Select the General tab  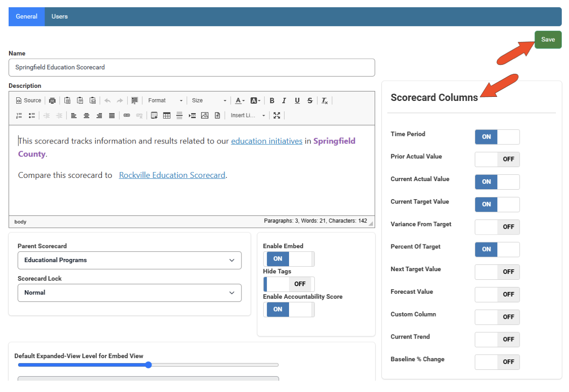pos(27,16)
